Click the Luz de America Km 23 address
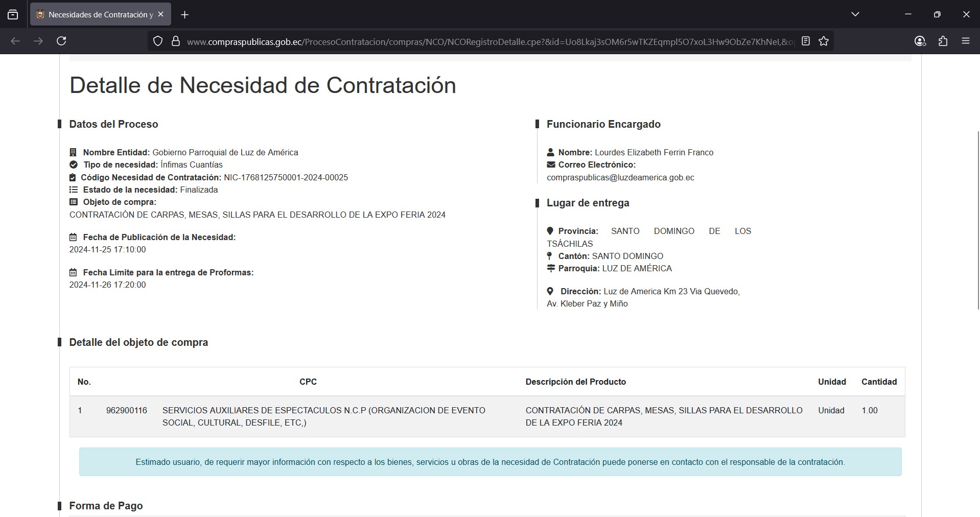This screenshot has height=517, width=980. click(x=644, y=297)
